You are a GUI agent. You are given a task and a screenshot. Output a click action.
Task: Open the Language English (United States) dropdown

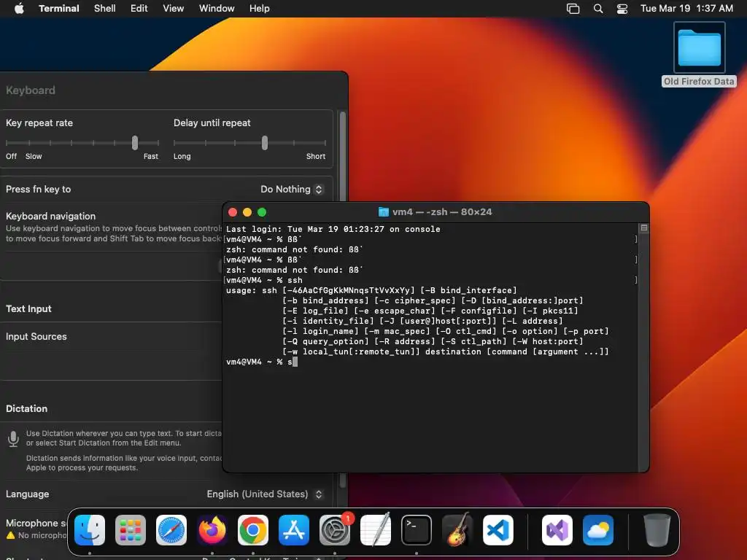coord(265,494)
